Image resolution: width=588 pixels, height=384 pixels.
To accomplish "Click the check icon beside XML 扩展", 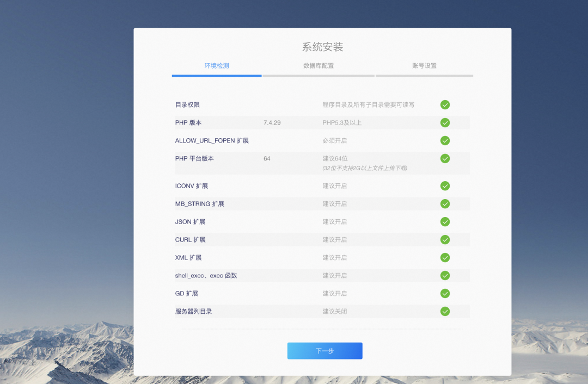I will coord(445,257).
